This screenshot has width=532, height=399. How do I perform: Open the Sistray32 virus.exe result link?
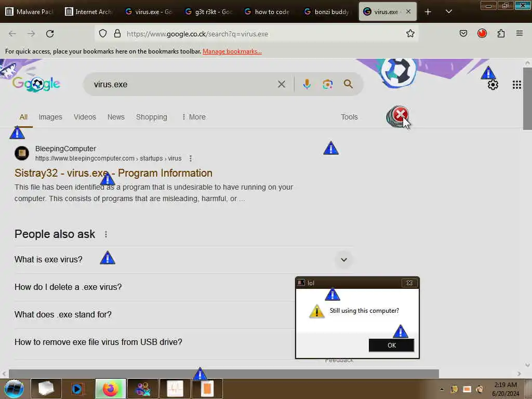(113, 173)
